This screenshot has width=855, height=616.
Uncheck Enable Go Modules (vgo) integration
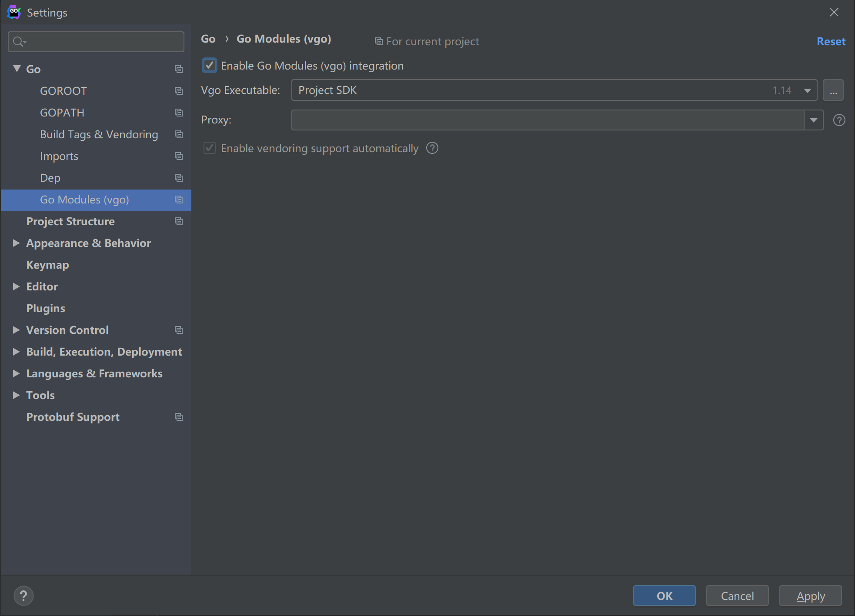(x=210, y=66)
